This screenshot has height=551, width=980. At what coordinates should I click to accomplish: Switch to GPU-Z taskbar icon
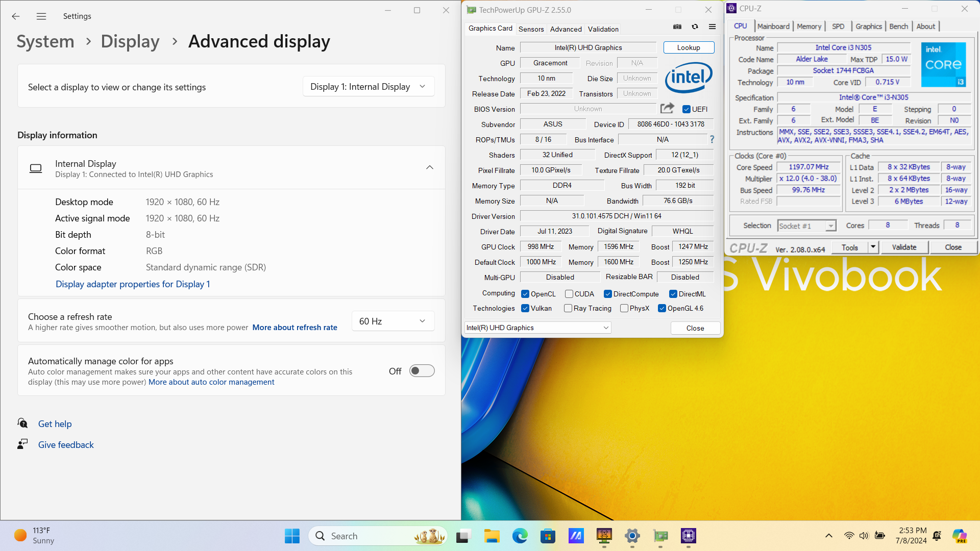coord(660,536)
